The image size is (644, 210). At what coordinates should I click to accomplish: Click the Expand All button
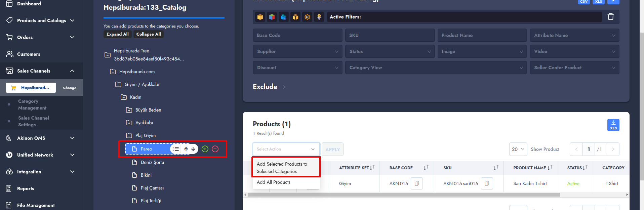coord(117,34)
